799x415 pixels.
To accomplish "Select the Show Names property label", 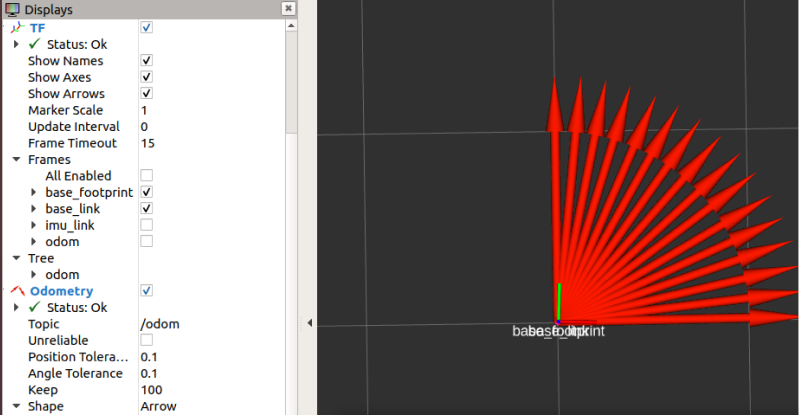I will (65, 61).
